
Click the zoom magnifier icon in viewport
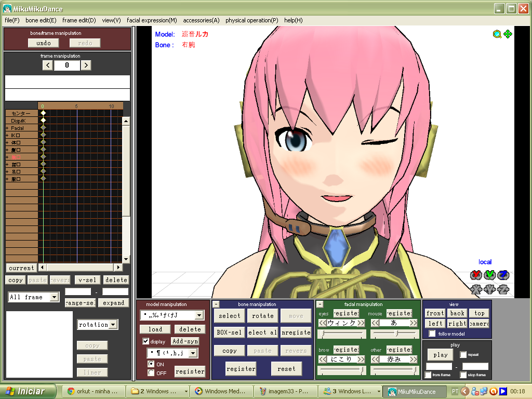coord(497,34)
